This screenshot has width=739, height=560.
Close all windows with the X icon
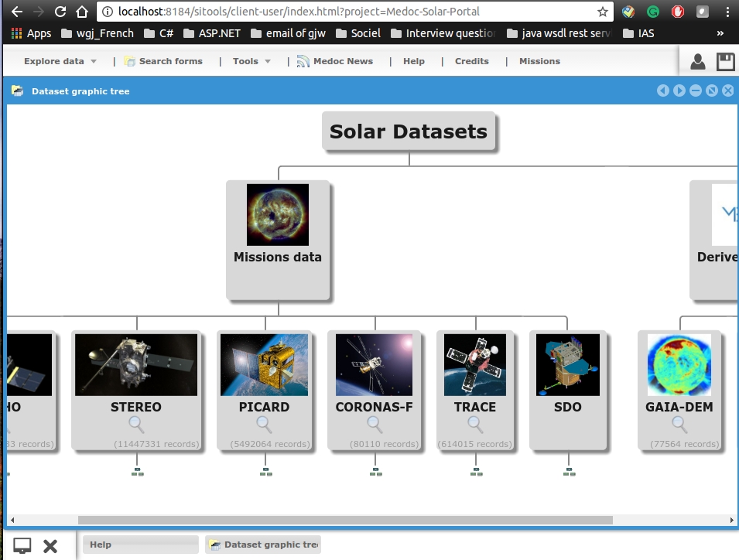[x=50, y=546]
